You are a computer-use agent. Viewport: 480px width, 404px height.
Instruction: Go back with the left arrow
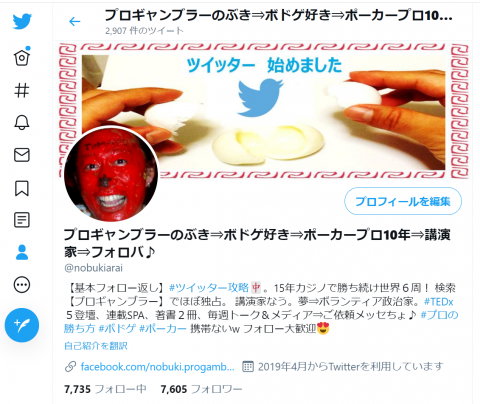tap(74, 22)
